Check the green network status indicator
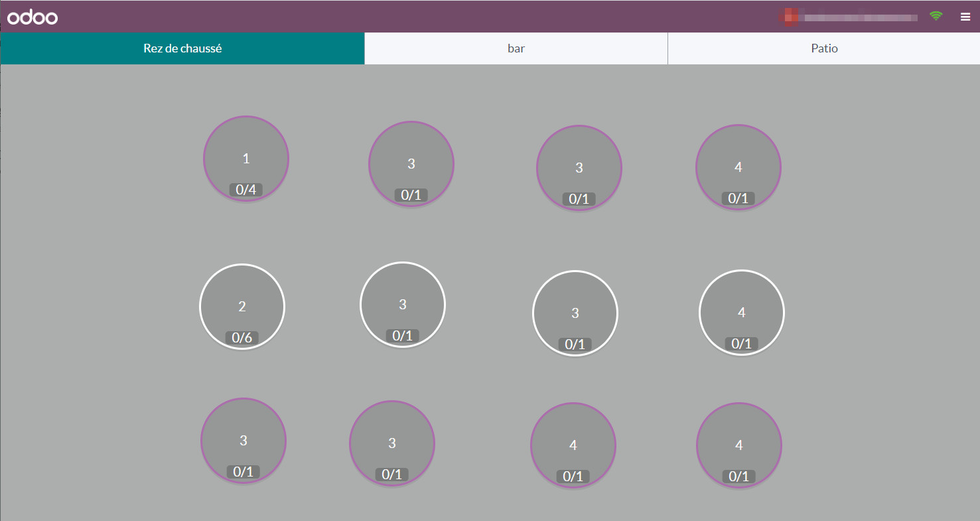The width and height of the screenshot is (980, 521). [936, 16]
